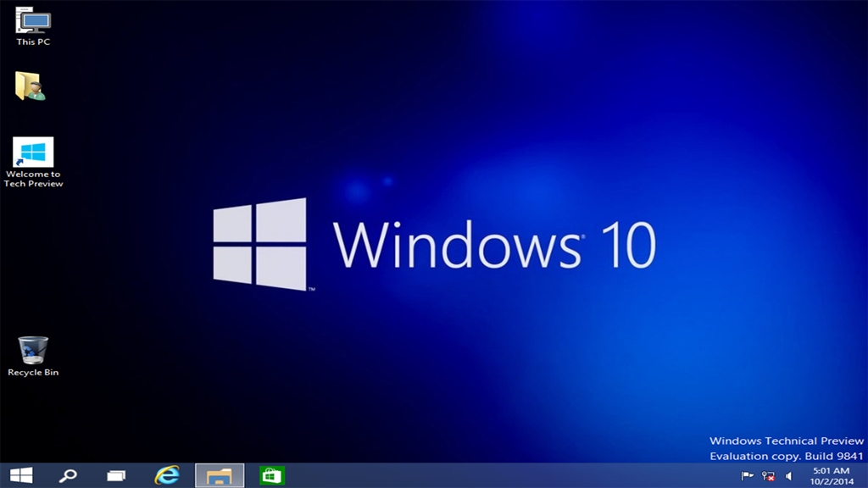
Task: Open the Action Center flag tray icon
Action: 747,476
